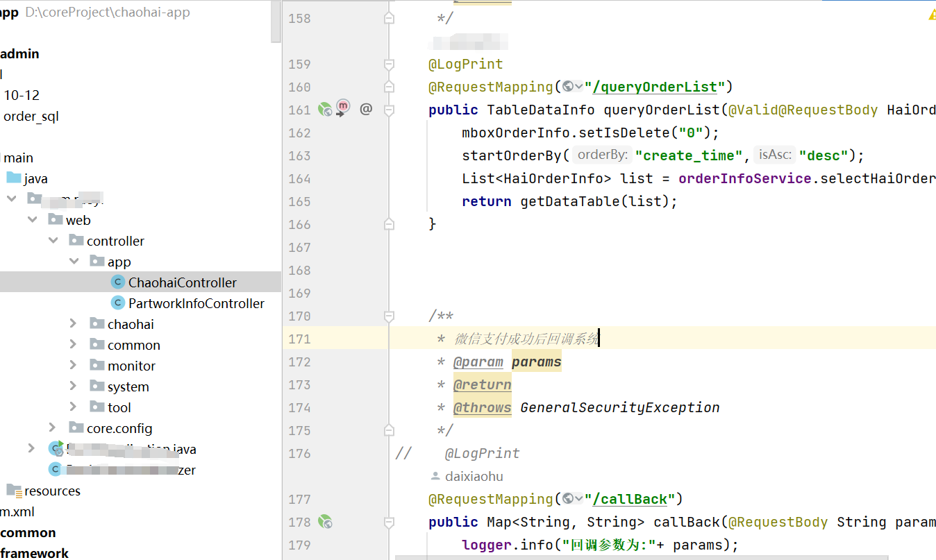This screenshot has width=936, height=560.
Task: Select ChaohaiController in project tree
Action: (140, 282)
